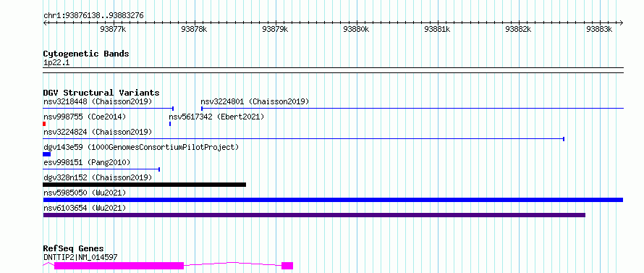This screenshot has width=644, height=273.
Task: Click the chr1:93876138..93883276 coordinate label
Action: click(93, 16)
